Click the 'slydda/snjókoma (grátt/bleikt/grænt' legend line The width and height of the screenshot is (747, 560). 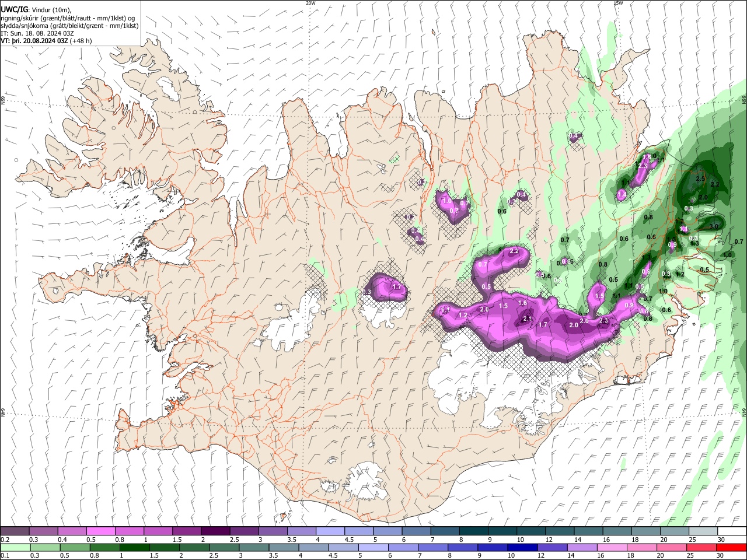(x=70, y=26)
